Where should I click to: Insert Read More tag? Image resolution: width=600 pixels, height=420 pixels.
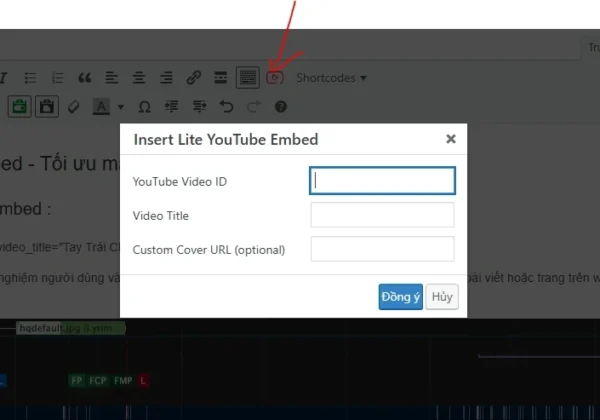click(221, 78)
